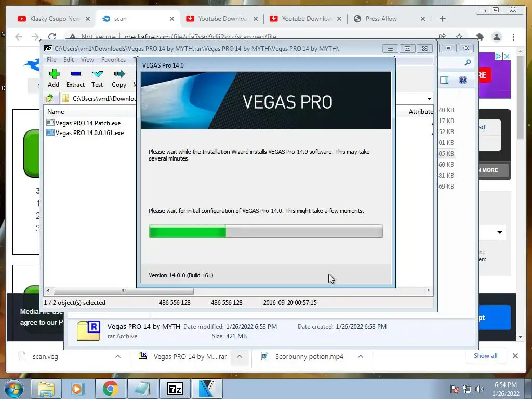Go up one folder level in 7-Zip

[50, 98]
